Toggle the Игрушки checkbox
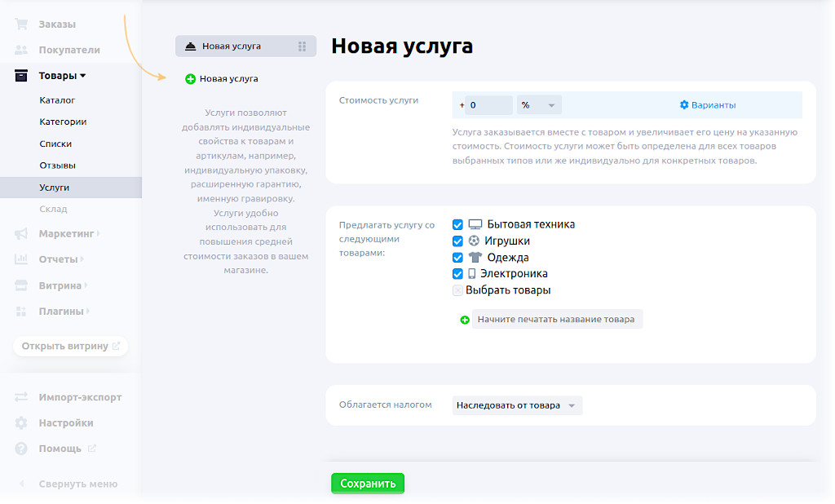This screenshot has width=835, height=504. click(x=457, y=241)
